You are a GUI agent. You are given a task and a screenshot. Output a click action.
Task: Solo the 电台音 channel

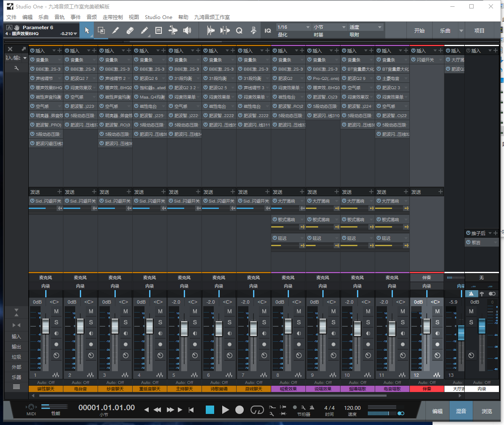pyautogui.click(x=90, y=322)
